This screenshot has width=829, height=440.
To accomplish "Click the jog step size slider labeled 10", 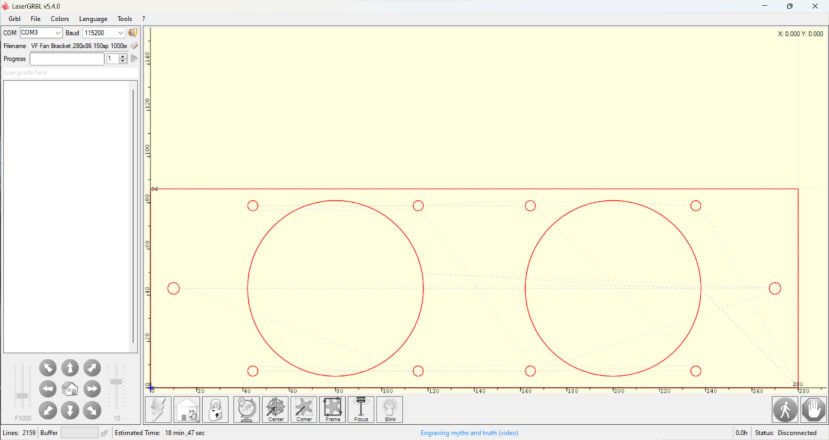I will click(x=116, y=389).
